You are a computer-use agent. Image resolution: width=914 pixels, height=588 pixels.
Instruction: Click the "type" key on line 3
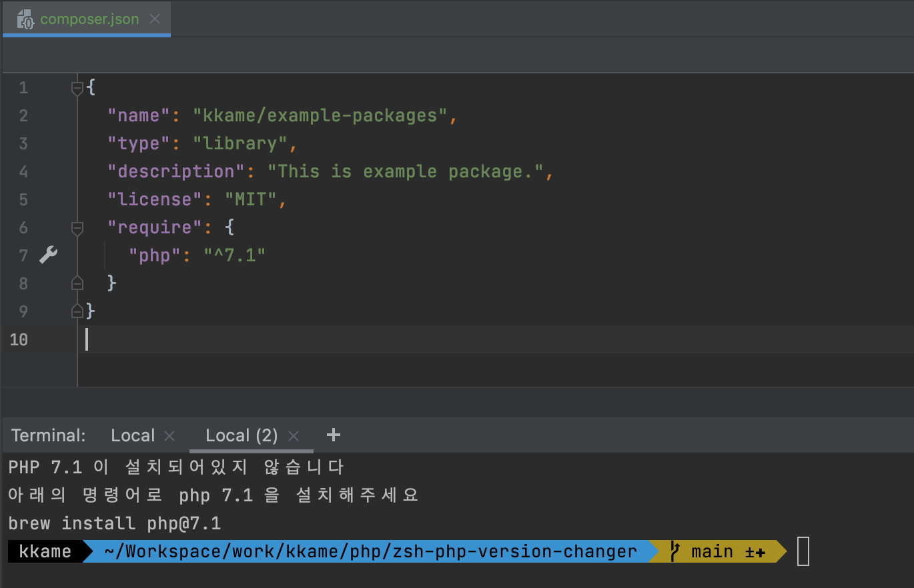click(139, 143)
